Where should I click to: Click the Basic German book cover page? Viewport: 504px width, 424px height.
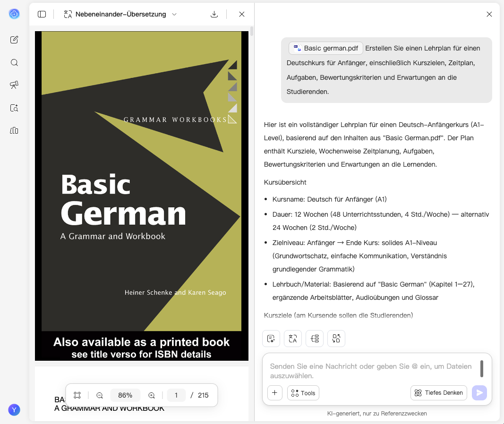[141, 196]
